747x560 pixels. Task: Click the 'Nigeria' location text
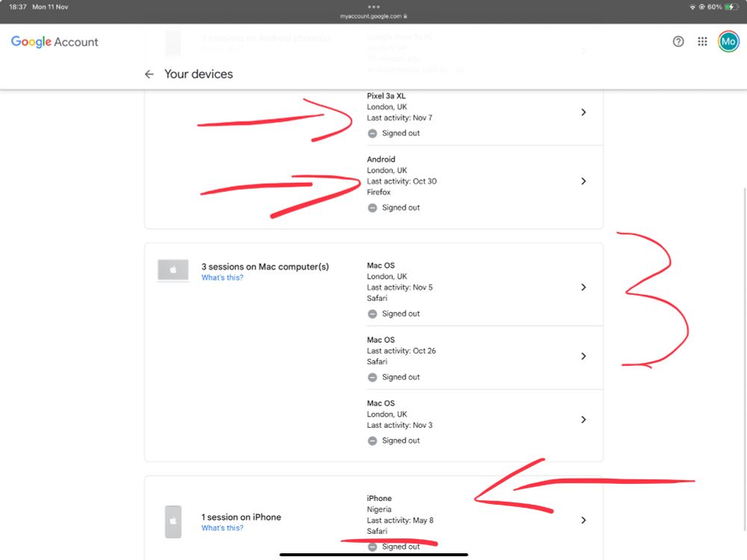tap(379, 509)
